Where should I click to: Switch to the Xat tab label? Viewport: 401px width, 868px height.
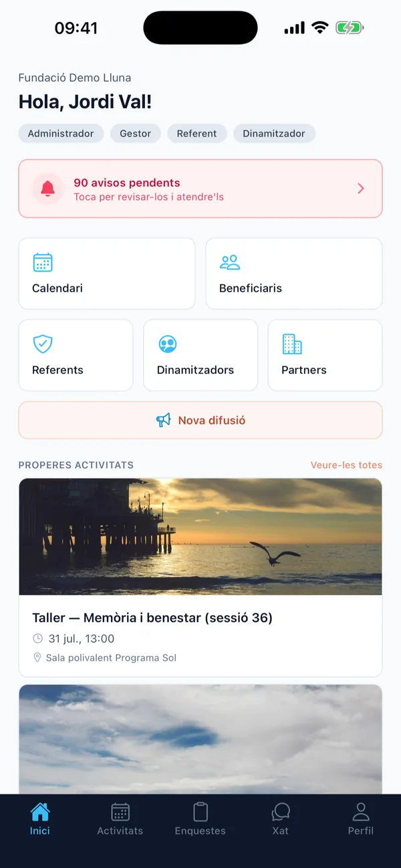click(x=281, y=831)
